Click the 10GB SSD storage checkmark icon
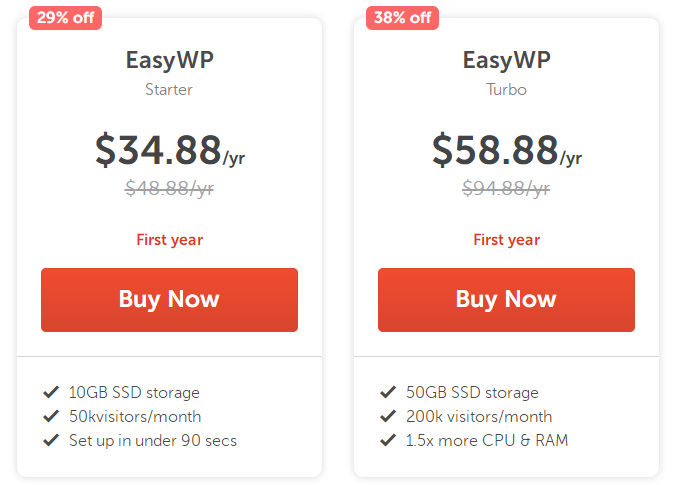673x485 pixels. click(50, 393)
